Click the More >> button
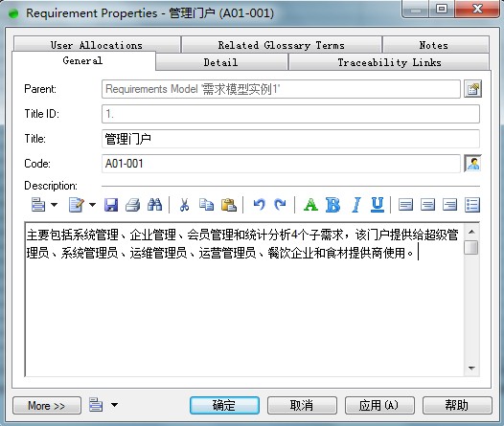The image size is (504, 426). click(47, 406)
